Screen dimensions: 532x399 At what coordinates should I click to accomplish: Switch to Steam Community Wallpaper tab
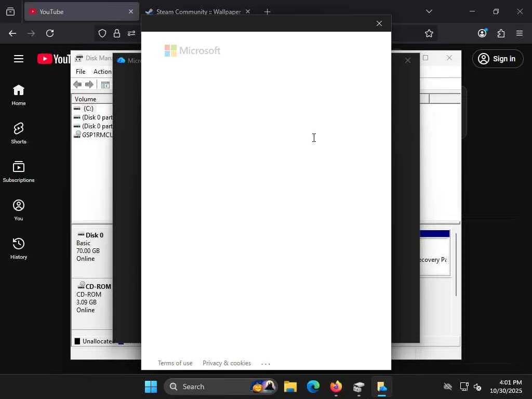(198, 11)
